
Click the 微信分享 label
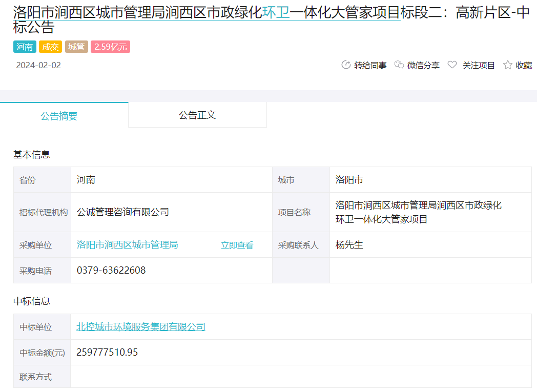(423, 66)
